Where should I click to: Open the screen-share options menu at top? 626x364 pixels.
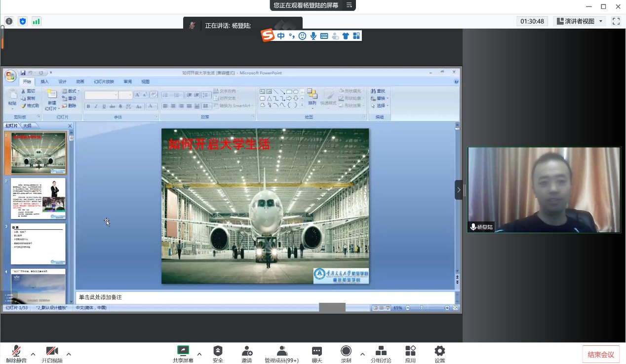[x=349, y=5]
